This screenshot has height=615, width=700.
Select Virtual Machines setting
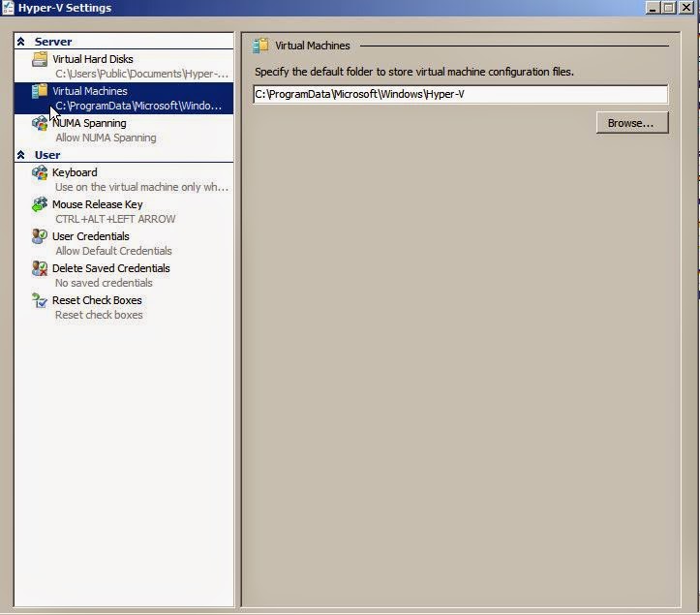tap(124, 98)
